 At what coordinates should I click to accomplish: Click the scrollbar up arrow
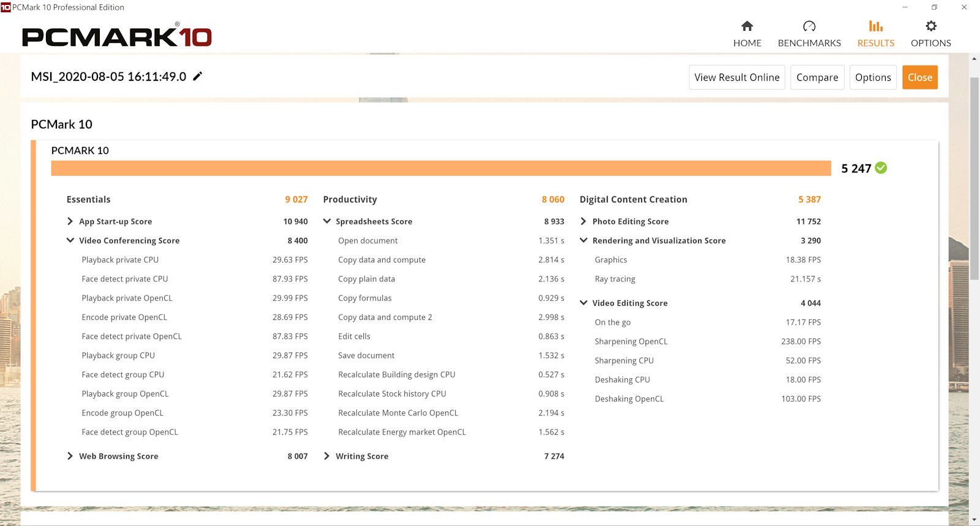tap(974, 59)
